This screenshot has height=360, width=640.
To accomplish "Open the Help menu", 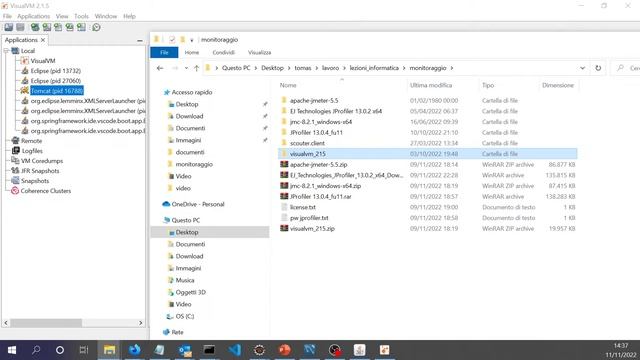I will pos(129,16).
